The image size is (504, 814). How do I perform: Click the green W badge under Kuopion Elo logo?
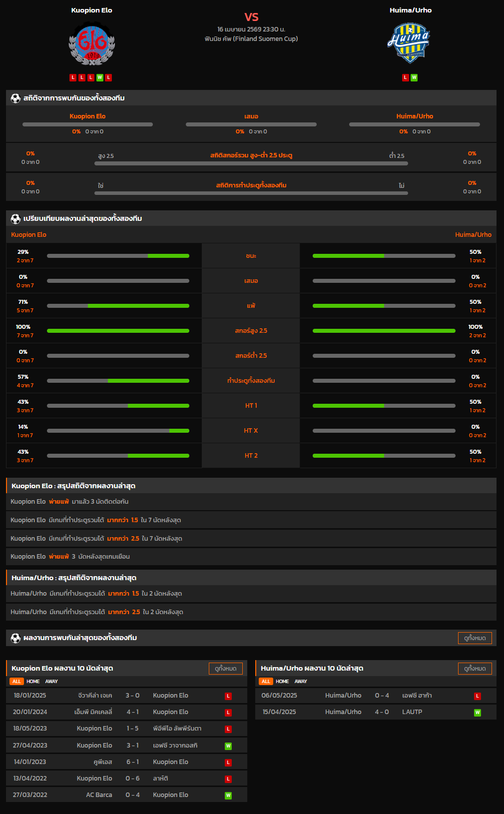point(100,77)
